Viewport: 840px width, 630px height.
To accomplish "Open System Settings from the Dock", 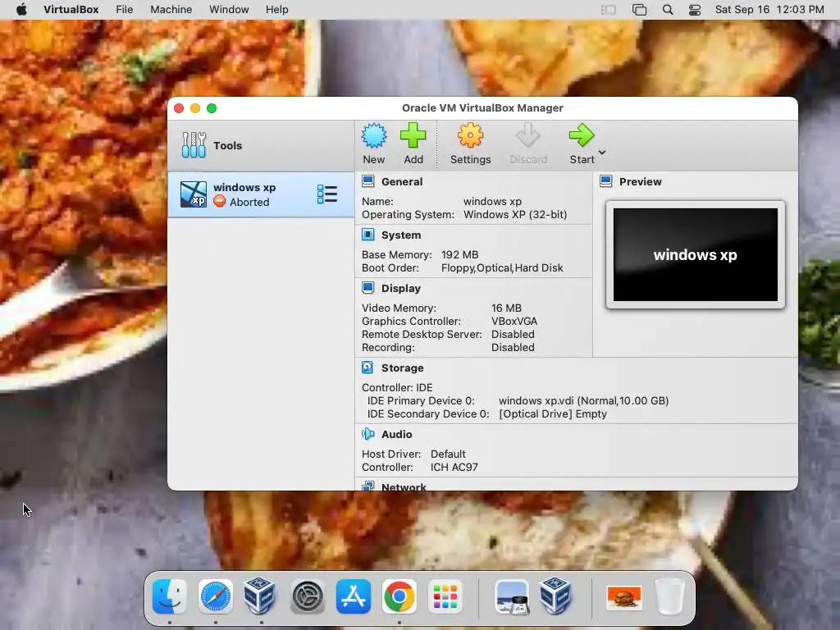I will coord(307,596).
